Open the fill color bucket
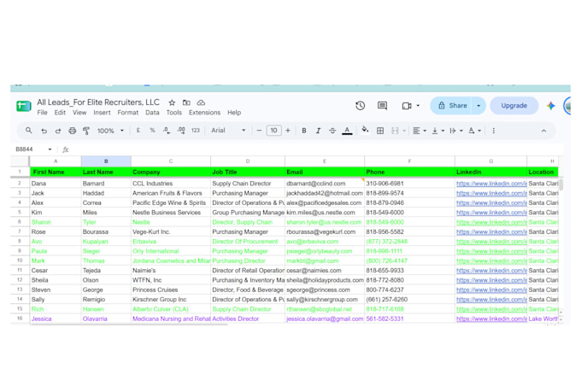 [365, 130]
